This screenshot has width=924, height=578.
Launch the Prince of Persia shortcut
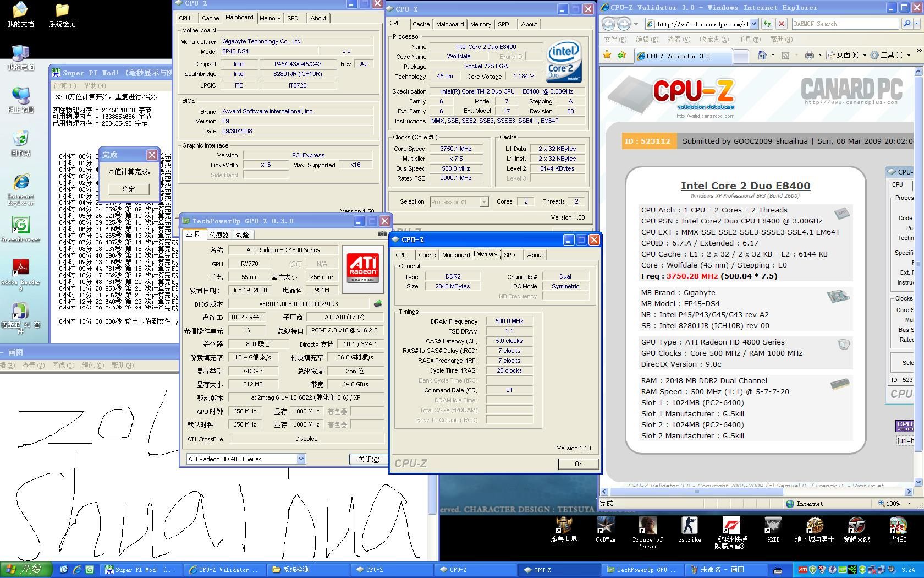click(647, 533)
